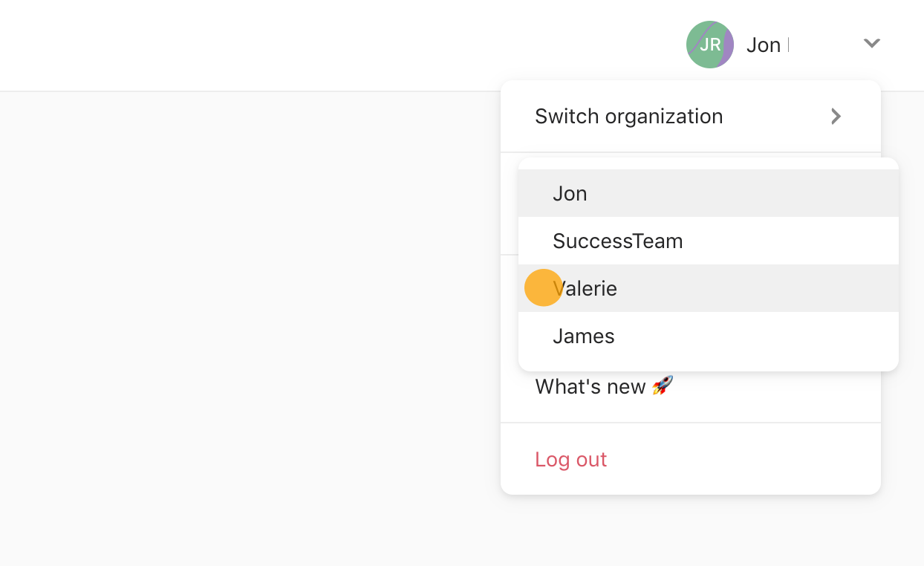Open the What's new entry
This screenshot has width=924, height=566.
pyautogui.click(x=691, y=386)
